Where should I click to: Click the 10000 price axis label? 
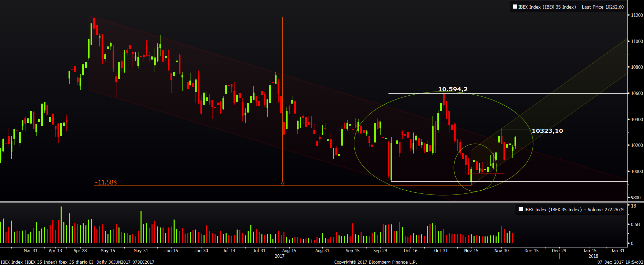click(x=637, y=171)
